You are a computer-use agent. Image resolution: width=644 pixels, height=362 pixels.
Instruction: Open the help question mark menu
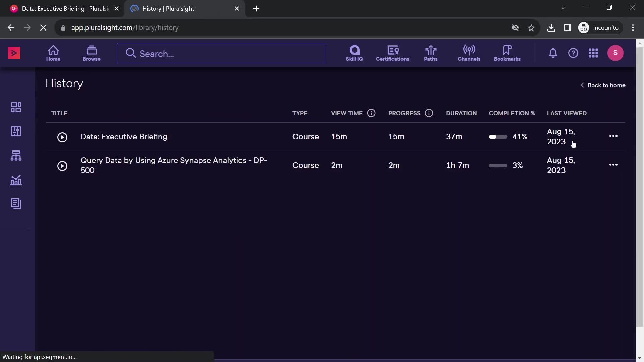[x=573, y=53]
